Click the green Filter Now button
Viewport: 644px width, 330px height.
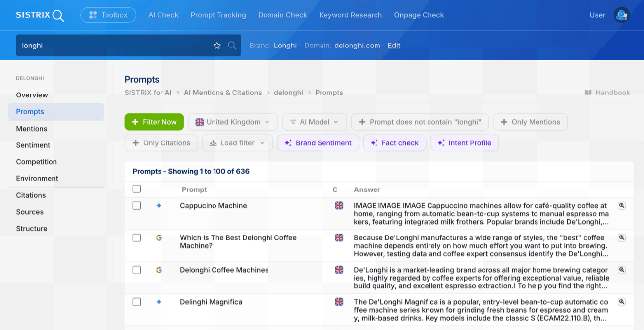coord(154,122)
